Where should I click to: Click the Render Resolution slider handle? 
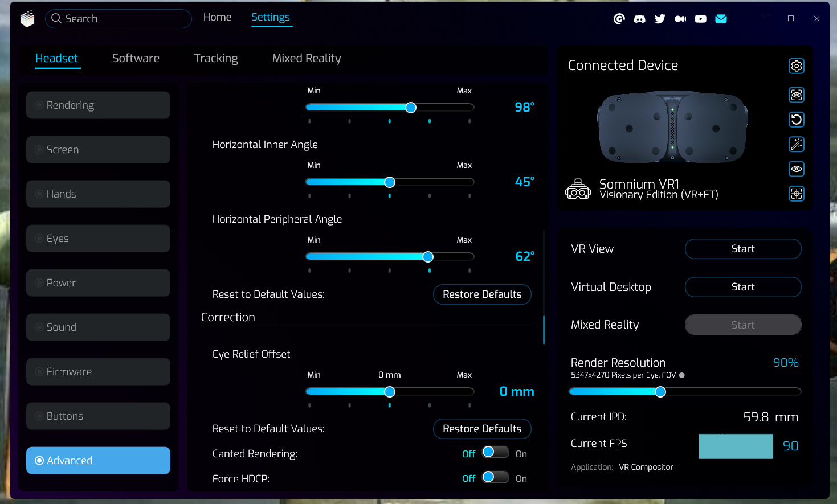(660, 392)
